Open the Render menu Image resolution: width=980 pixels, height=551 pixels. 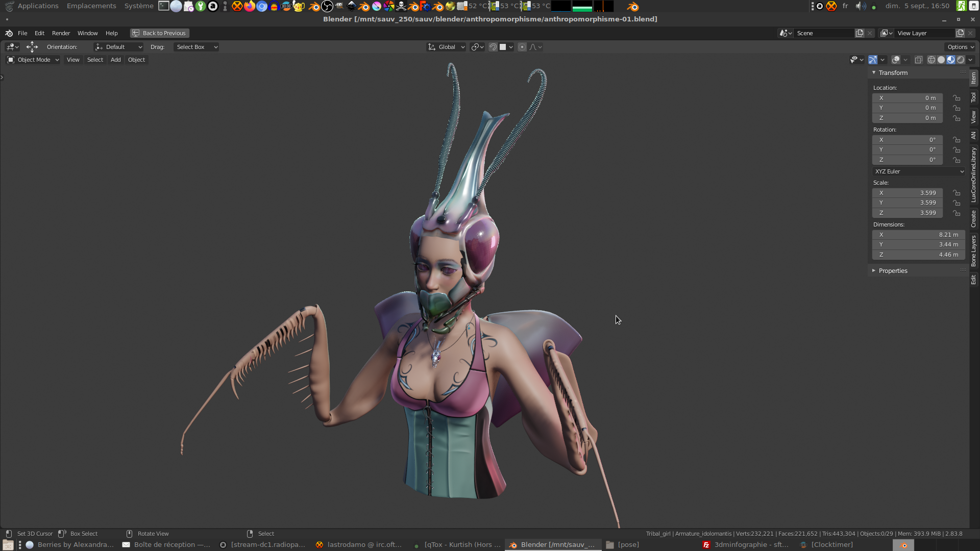[61, 33]
